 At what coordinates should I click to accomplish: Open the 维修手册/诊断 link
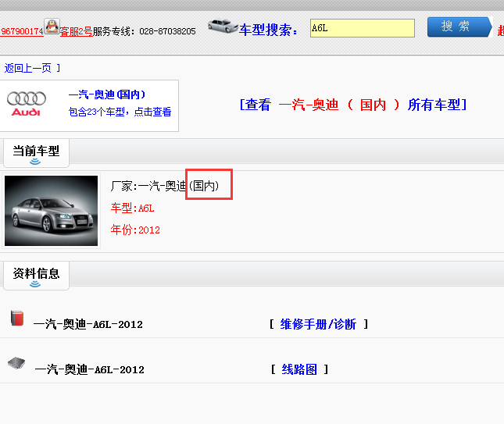coord(318,324)
